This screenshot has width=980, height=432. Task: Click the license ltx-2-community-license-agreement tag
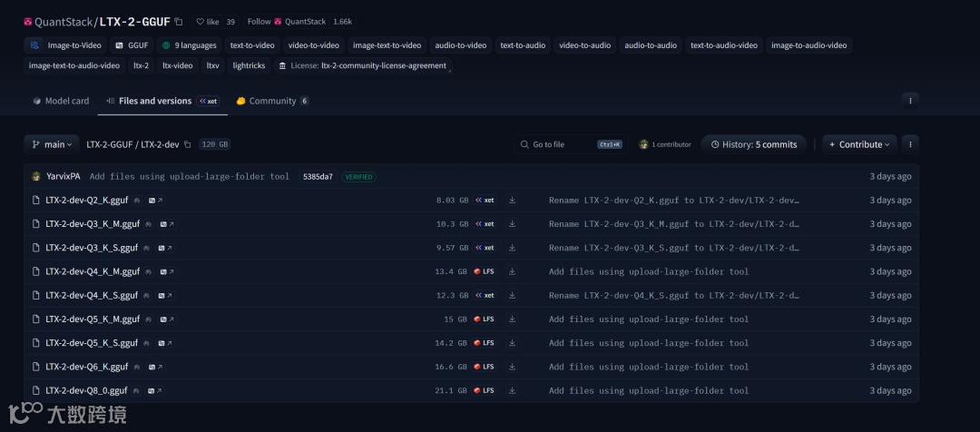pos(363,65)
